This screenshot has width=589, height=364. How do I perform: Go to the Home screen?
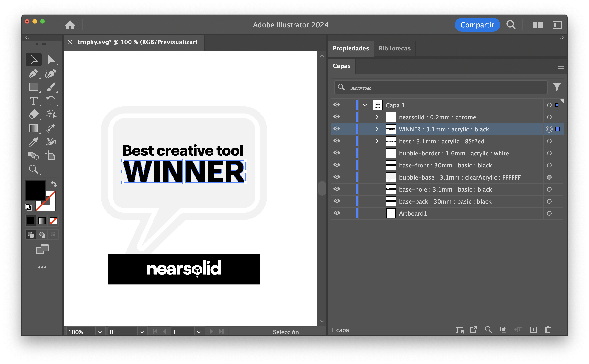[70, 25]
